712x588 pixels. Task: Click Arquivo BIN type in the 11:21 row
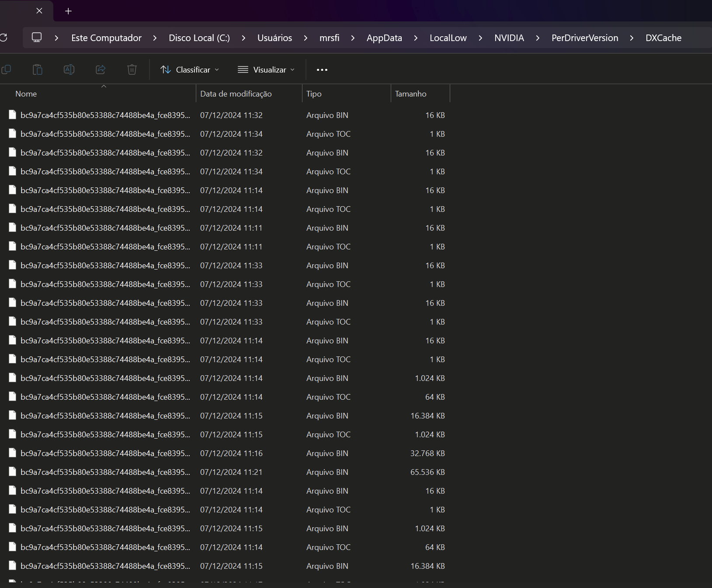click(327, 472)
